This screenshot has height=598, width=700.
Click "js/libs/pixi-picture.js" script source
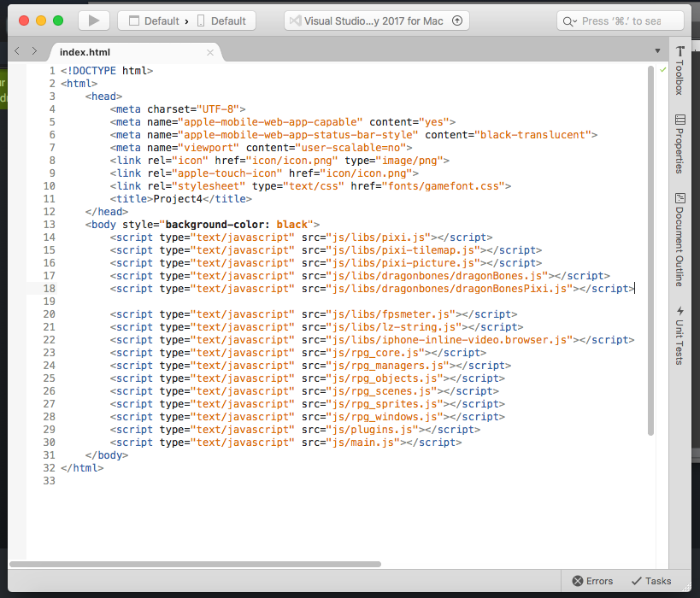pos(403,263)
